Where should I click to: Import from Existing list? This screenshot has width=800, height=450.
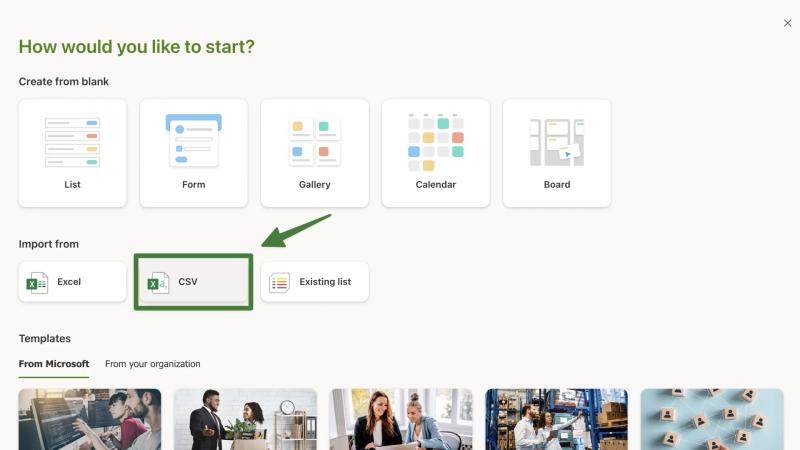pyautogui.click(x=315, y=282)
